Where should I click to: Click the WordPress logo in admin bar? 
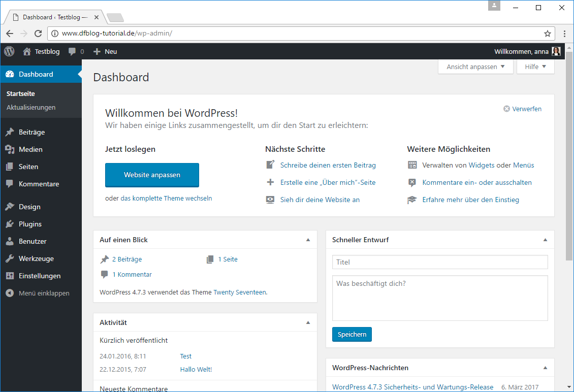click(x=9, y=51)
